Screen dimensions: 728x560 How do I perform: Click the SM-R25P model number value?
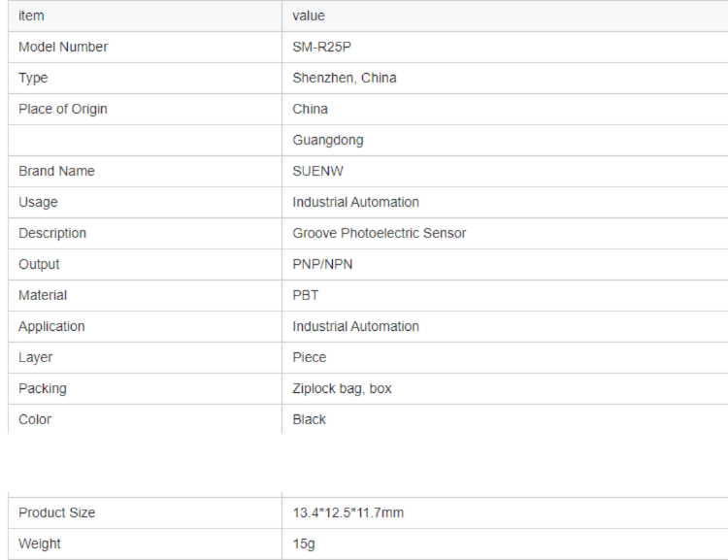point(322,47)
